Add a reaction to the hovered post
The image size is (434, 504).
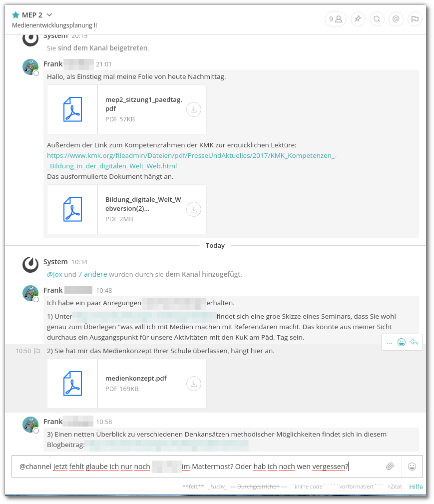pos(401,342)
